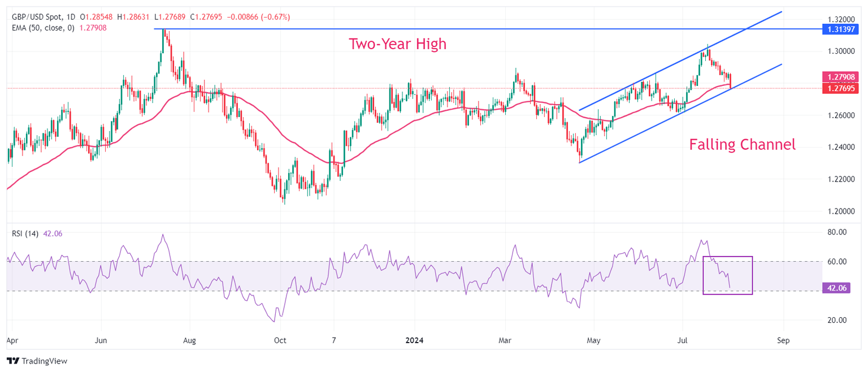
Task: Click the 1.20000 price scale label
Action: tap(841, 211)
